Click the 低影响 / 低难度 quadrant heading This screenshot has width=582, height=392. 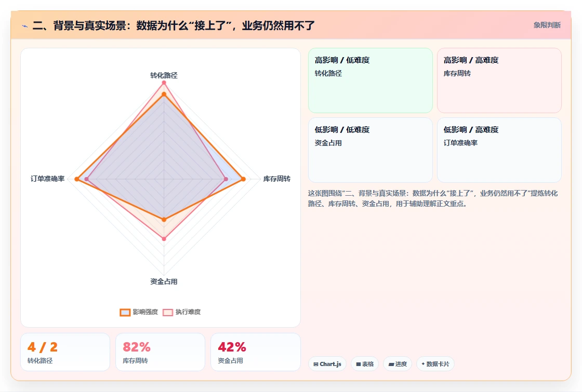342,129
